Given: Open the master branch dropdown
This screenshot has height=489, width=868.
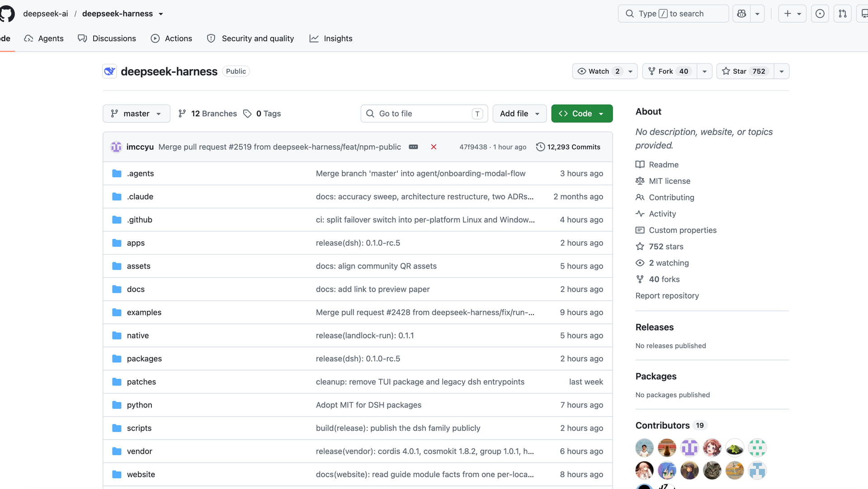Looking at the screenshot, I should [x=137, y=114].
